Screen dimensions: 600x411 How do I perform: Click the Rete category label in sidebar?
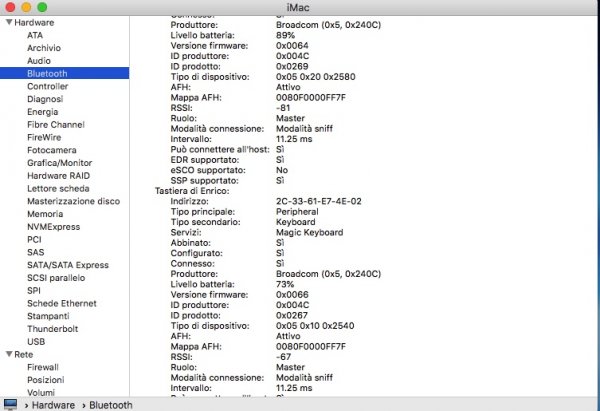24,354
